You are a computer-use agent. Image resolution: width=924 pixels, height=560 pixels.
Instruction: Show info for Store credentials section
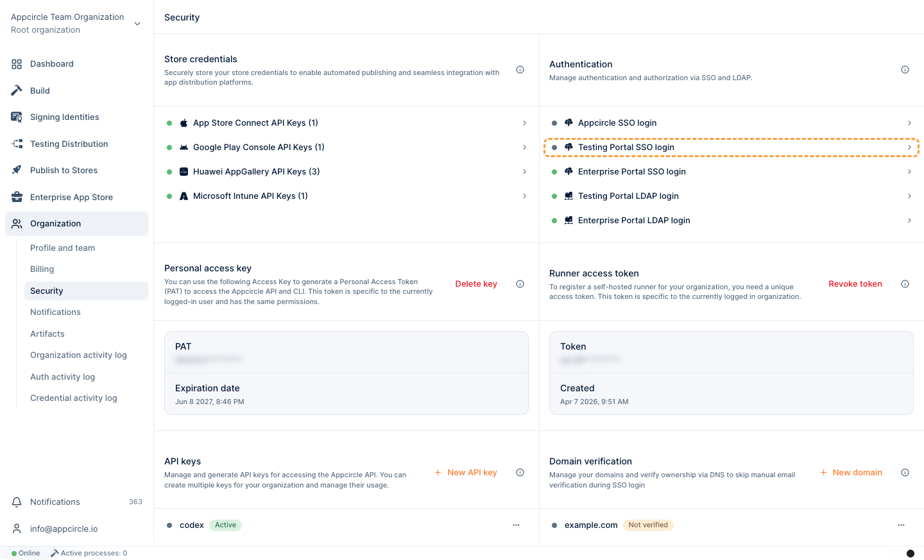point(520,70)
